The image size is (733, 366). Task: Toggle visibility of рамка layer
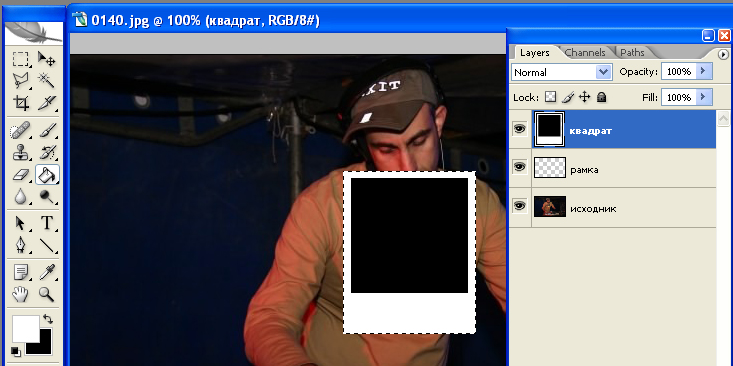[520, 167]
